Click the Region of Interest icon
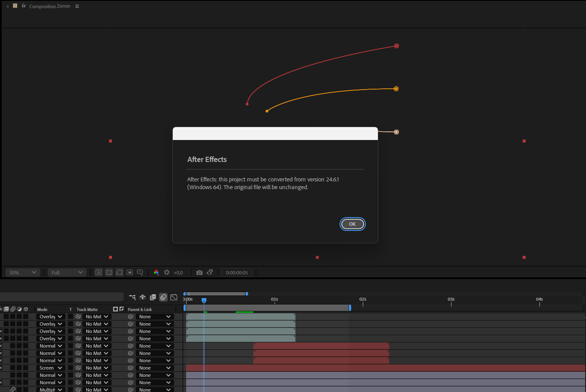 point(130,273)
